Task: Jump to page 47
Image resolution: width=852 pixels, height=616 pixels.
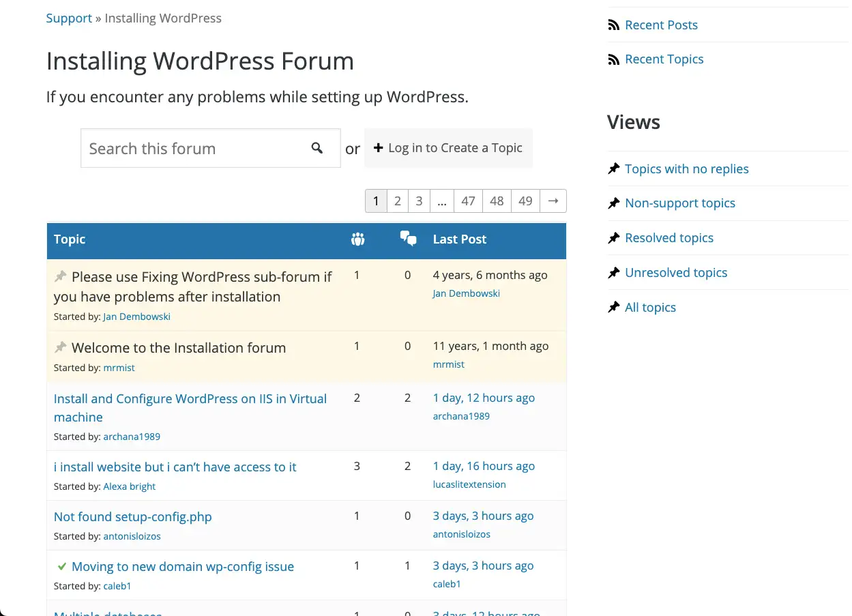Action: tap(468, 201)
